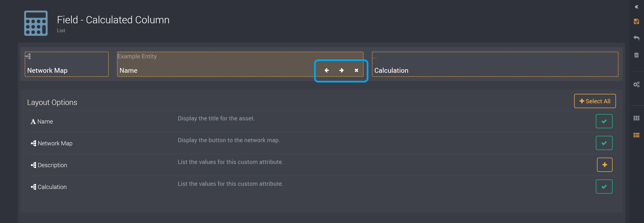Collapse the right sidebar with double chevron
Image resolution: width=644 pixels, height=223 pixels.
click(636, 7)
